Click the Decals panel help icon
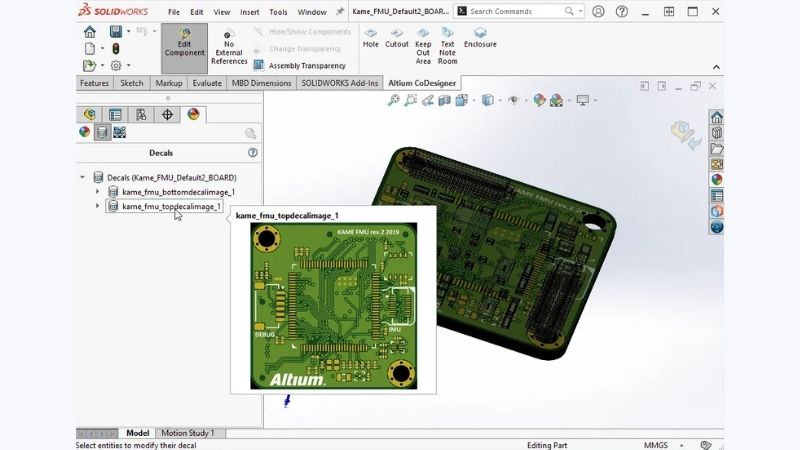This screenshot has width=800, height=450. (253, 153)
